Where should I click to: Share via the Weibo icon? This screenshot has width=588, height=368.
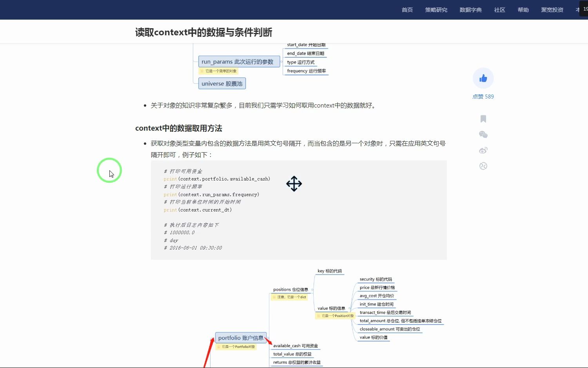pos(483,150)
